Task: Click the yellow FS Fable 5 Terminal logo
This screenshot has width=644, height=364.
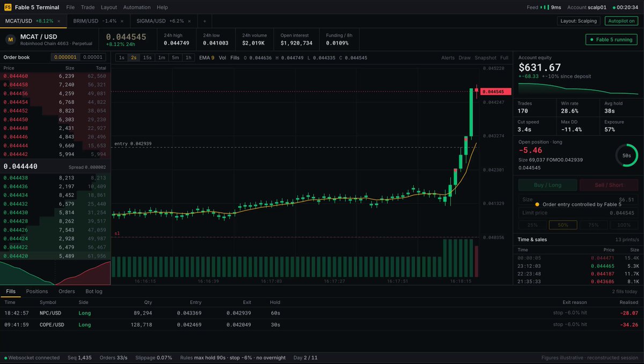Action: (8, 8)
